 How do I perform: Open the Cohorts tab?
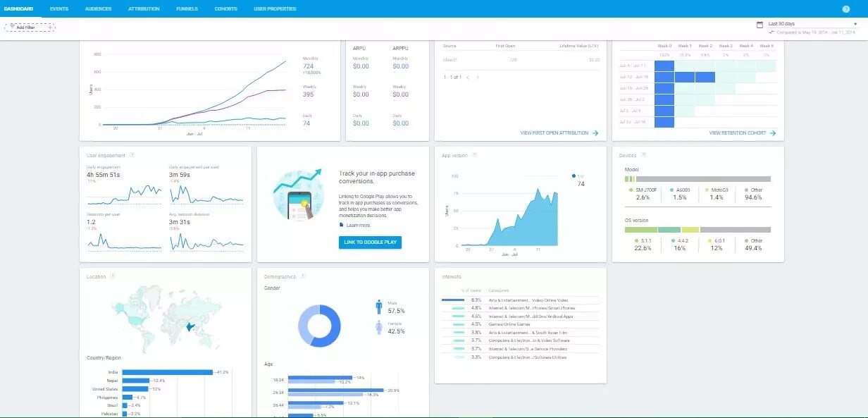225,9
